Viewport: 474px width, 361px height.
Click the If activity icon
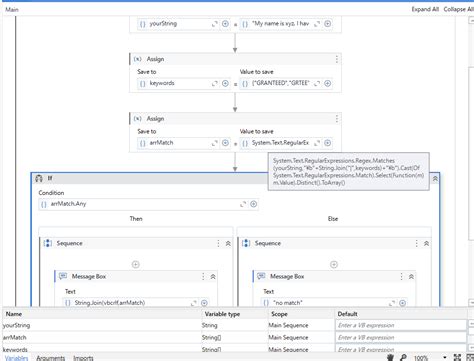coord(39,178)
